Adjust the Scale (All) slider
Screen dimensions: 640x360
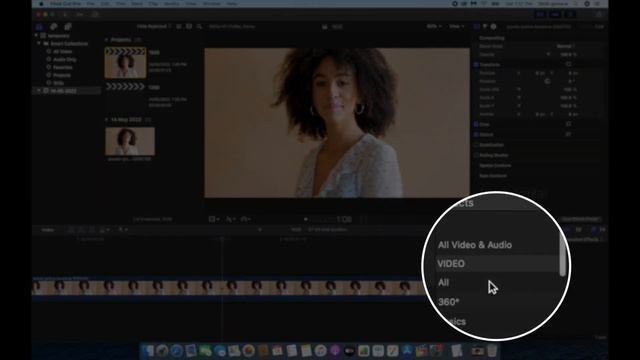pos(519,89)
